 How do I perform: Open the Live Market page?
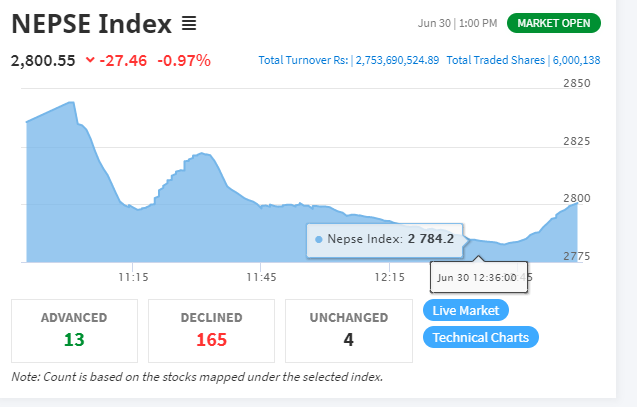[466, 310]
